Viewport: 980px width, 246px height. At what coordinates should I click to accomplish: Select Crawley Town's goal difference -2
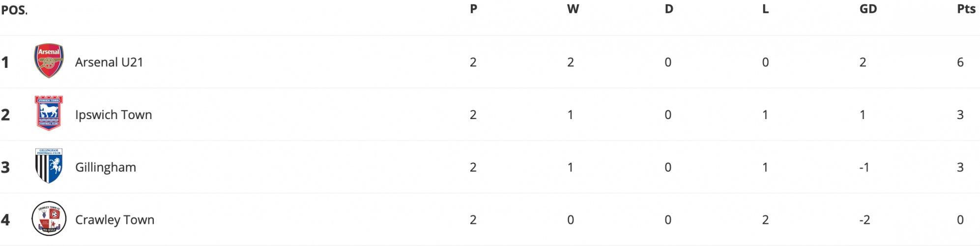pos(865,220)
